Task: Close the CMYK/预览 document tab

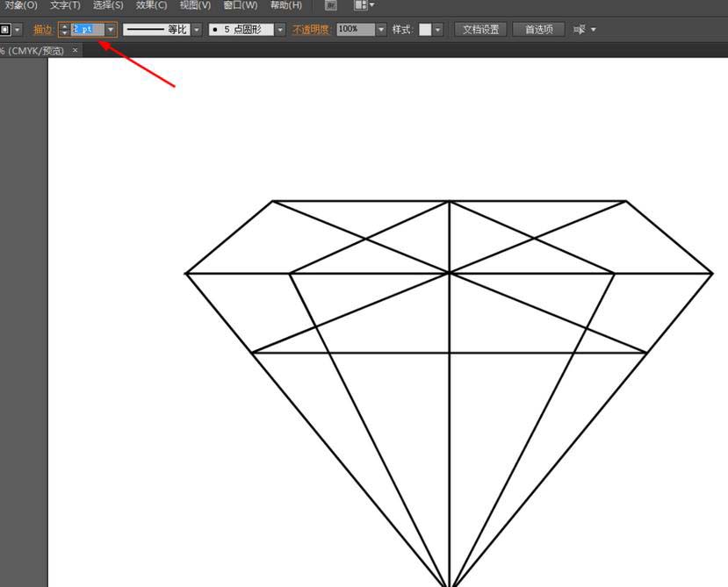Action: (x=76, y=50)
